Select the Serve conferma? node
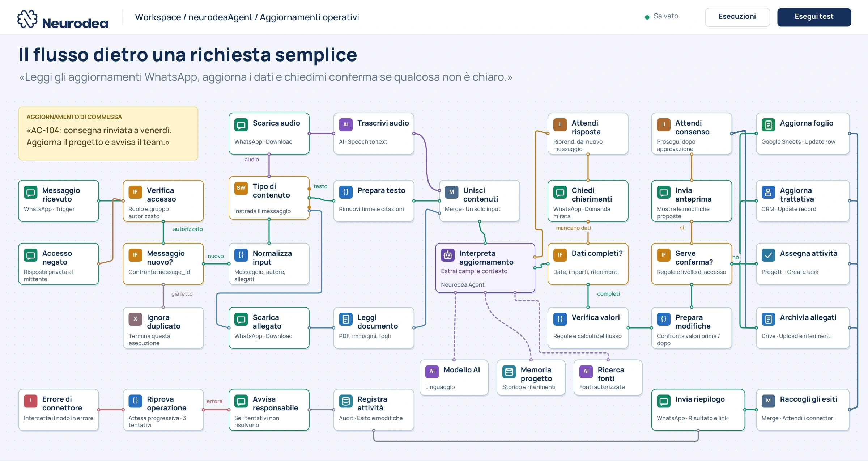The width and height of the screenshot is (868, 461). coord(692,264)
